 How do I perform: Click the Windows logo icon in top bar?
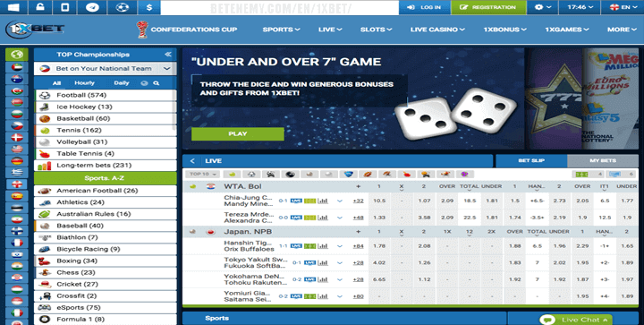(13, 7)
